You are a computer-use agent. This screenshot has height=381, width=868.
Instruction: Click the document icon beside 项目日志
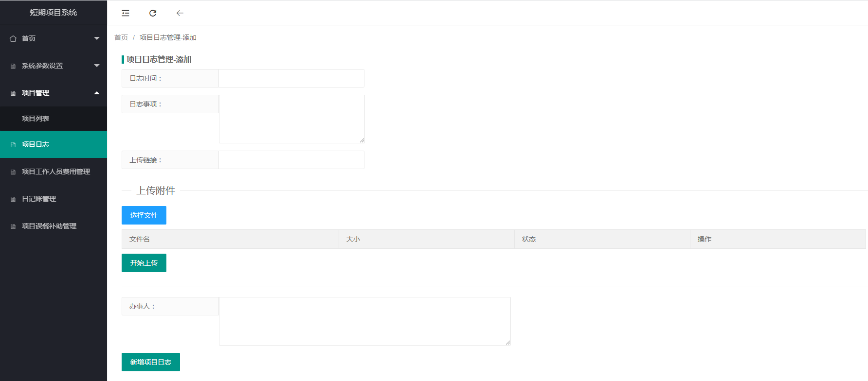[x=13, y=145]
